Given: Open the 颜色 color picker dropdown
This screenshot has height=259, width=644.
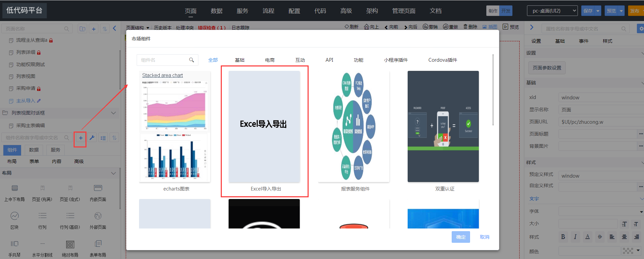Looking at the screenshot, I should point(638,251).
